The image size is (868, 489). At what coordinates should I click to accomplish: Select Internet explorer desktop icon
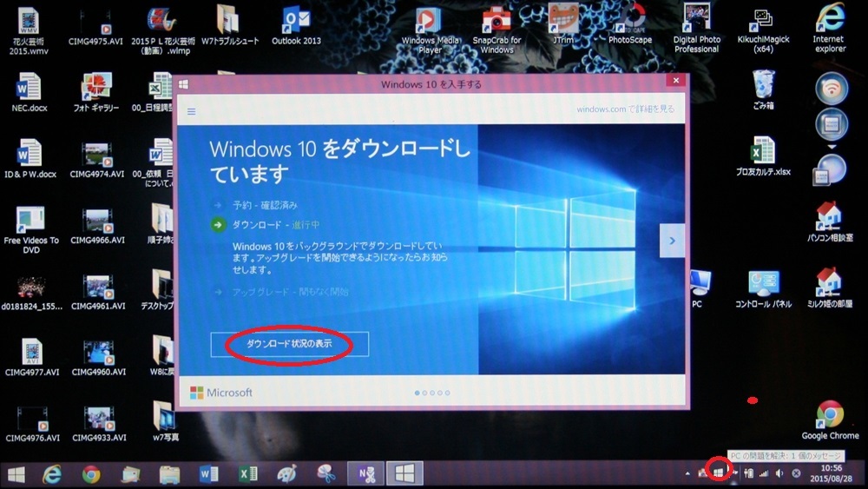tap(829, 29)
